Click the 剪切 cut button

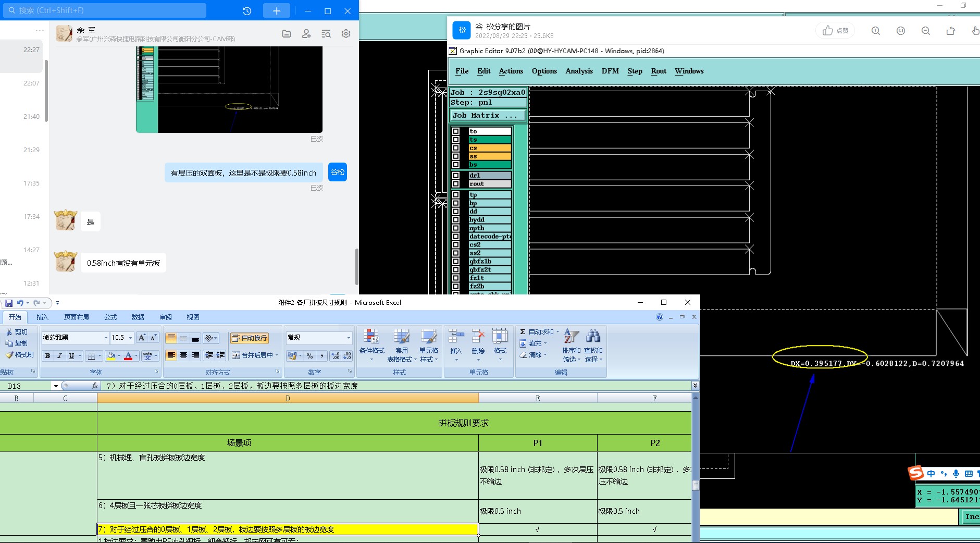[17, 332]
